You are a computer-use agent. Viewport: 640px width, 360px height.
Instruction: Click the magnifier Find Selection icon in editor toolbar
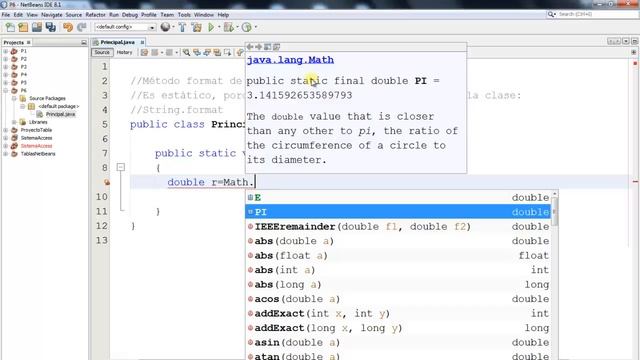pyautogui.click(x=186, y=53)
